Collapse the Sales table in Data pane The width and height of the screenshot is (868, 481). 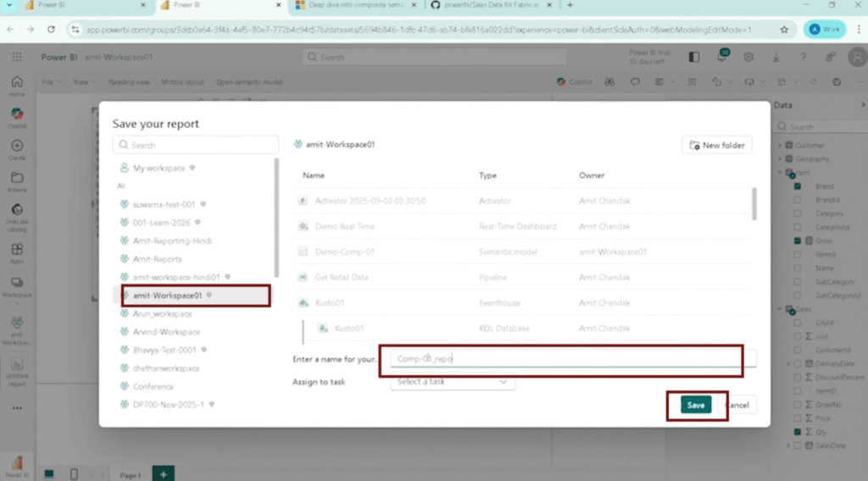pos(781,309)
